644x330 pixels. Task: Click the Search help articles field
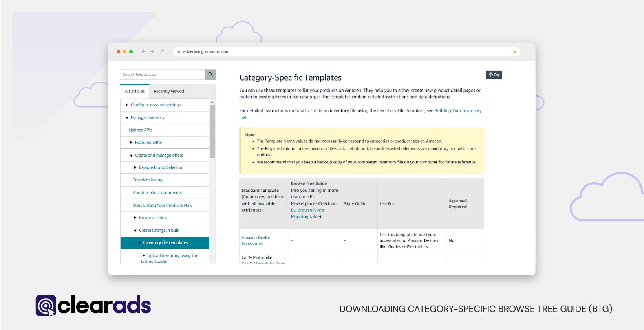(x=163, y=74)
